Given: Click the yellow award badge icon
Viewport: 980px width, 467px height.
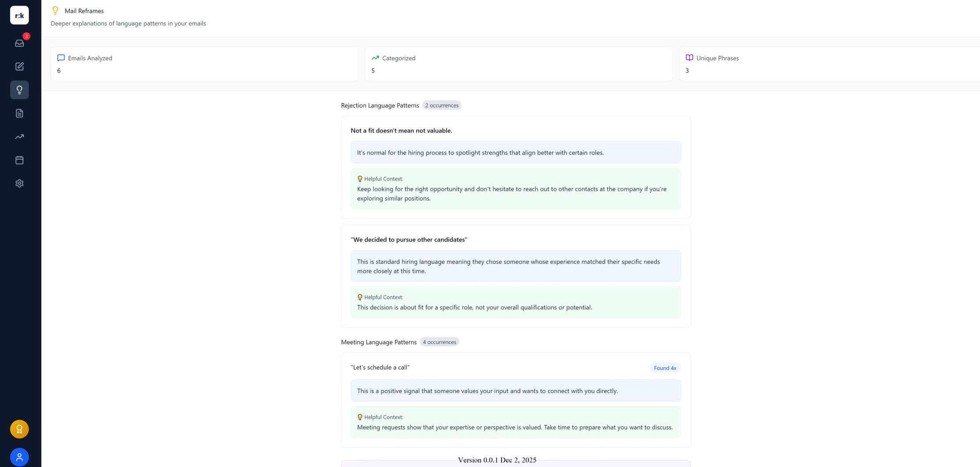Looking at the screenshot, I should click(19, 429).
